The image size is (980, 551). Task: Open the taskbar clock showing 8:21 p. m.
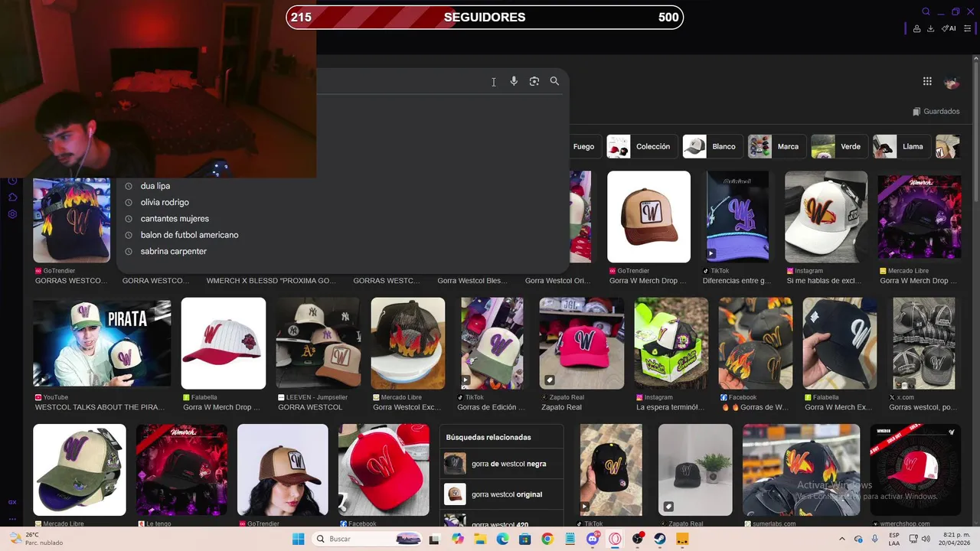956,540
